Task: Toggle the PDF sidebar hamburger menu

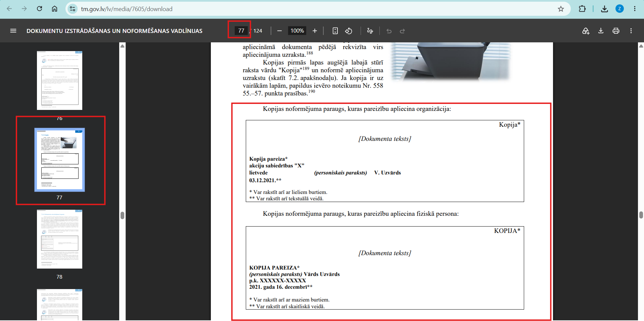Action: pos(13,31)
